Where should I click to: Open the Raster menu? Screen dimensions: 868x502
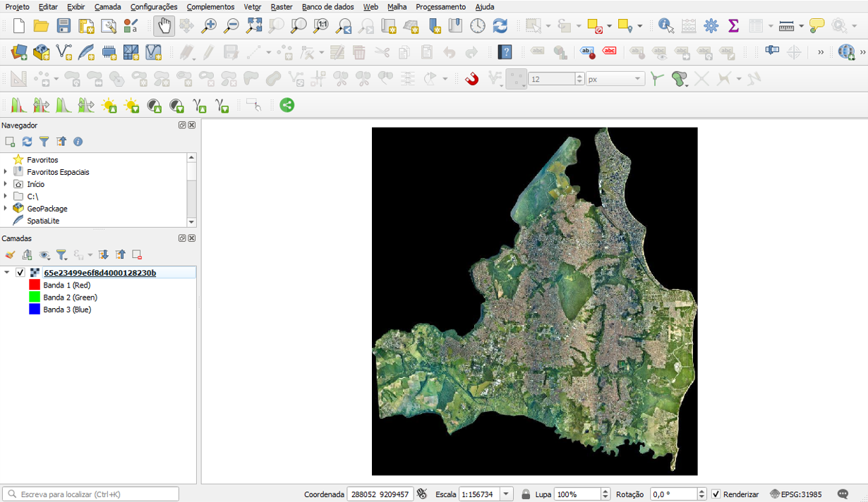tap(282, 7)
